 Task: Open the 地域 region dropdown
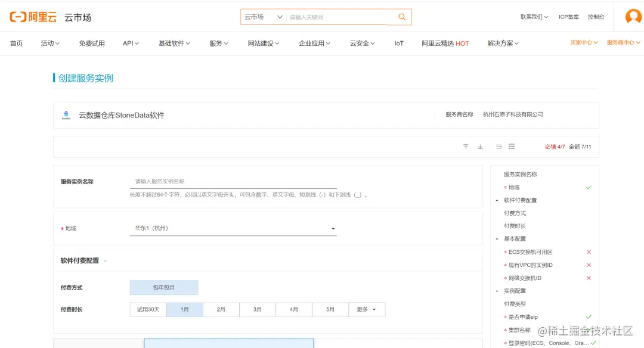click(233, 228)
